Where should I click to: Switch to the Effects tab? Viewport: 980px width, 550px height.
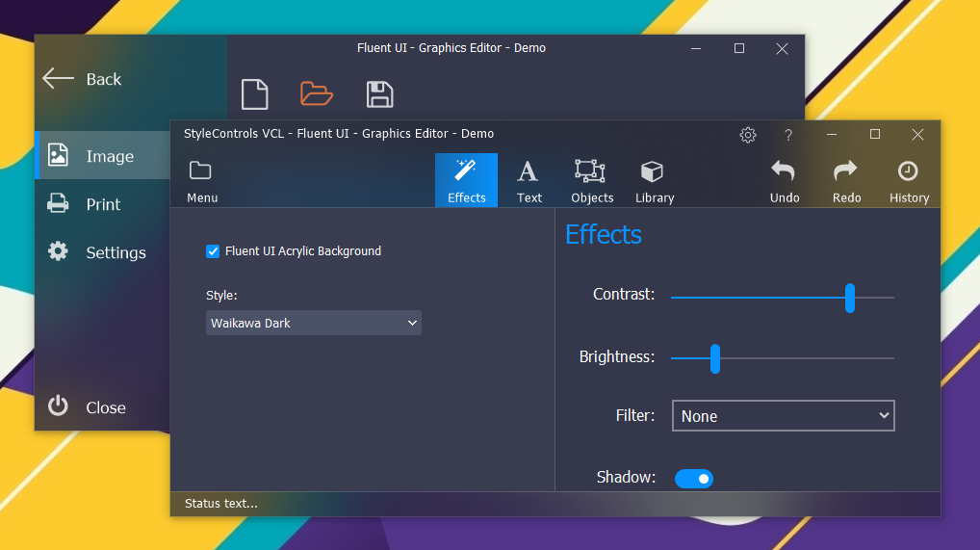point(466,180)
